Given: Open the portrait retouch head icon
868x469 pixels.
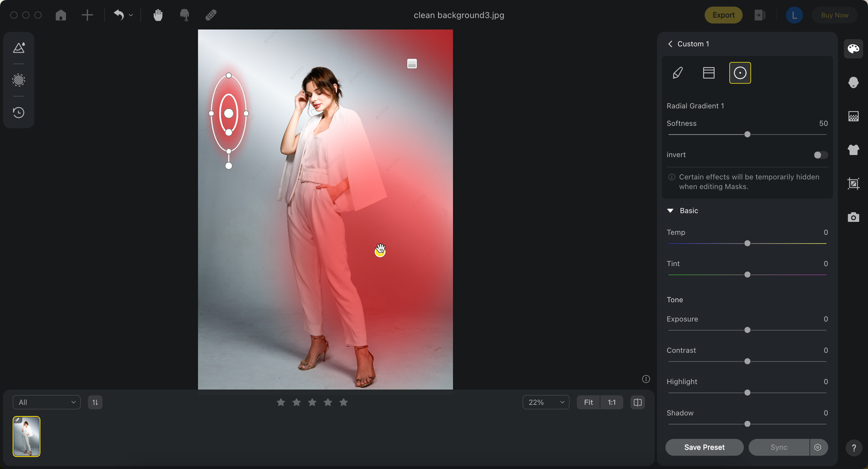Looking at the screenshot, I should tap(853, 82).
